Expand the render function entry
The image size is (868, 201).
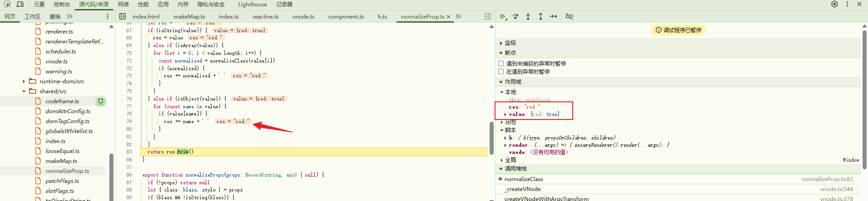[505, 145]
